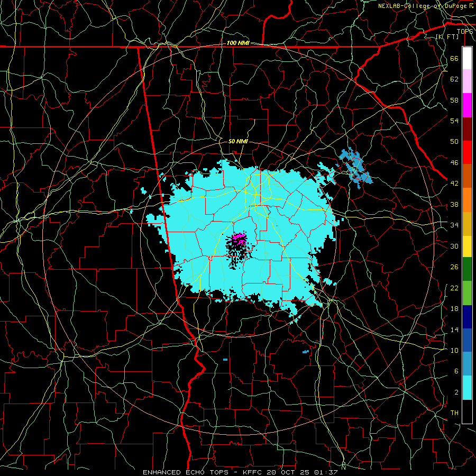
Task: Click the '22' legend label
Action: (x=454, y=288)
